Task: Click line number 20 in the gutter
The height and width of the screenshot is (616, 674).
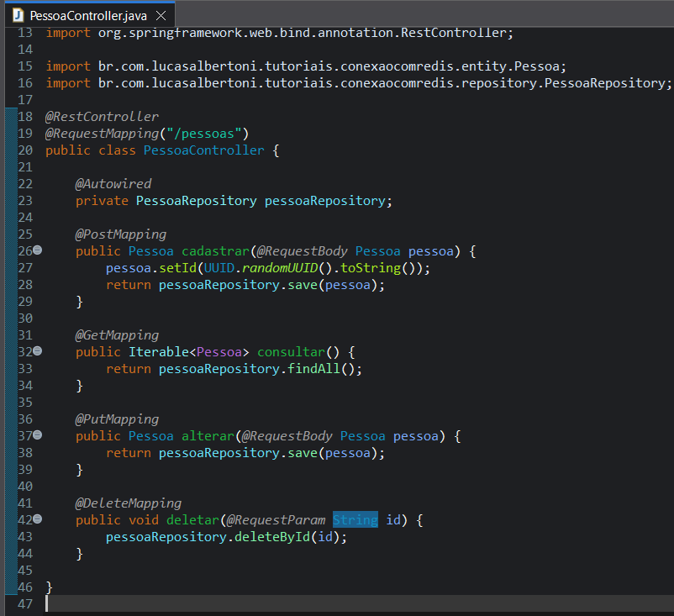Action: tap(24, 150)
